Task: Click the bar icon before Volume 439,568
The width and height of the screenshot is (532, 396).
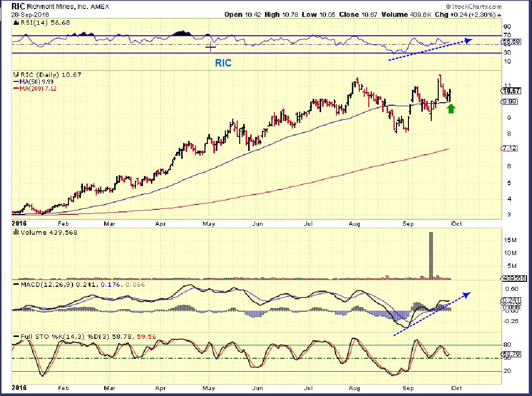Action: tap(15, 232)
